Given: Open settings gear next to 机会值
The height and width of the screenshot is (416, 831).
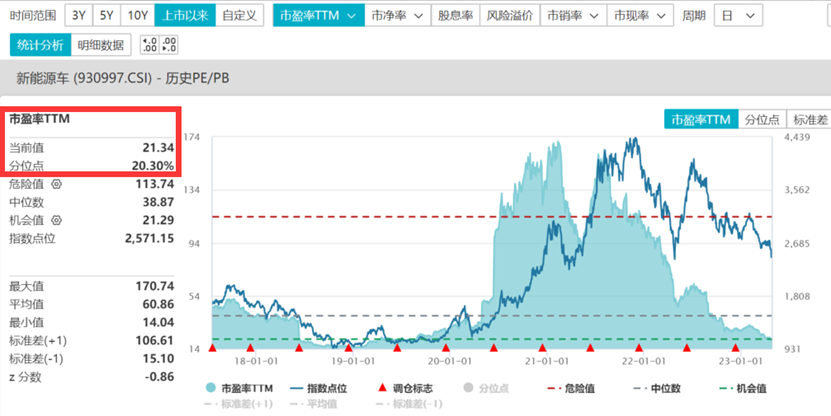Looking at the screenshot, I should pyautogui.click(x=56, y=220).
